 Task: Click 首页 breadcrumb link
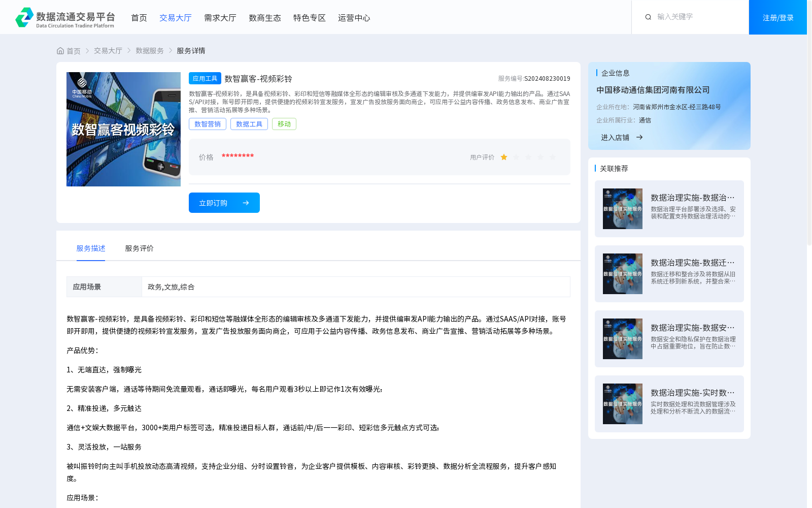pyautogui.click(x=74, y=51)
